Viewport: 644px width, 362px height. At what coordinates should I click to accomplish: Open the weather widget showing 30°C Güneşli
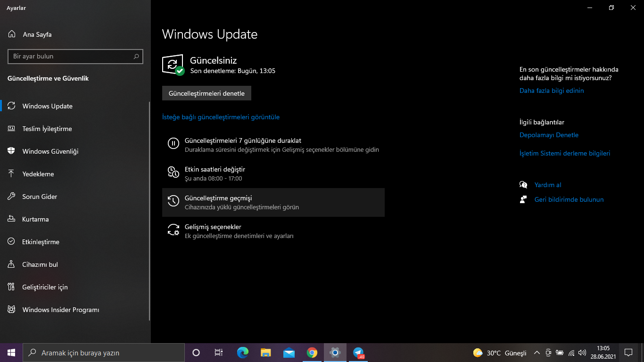click(499, 353)
